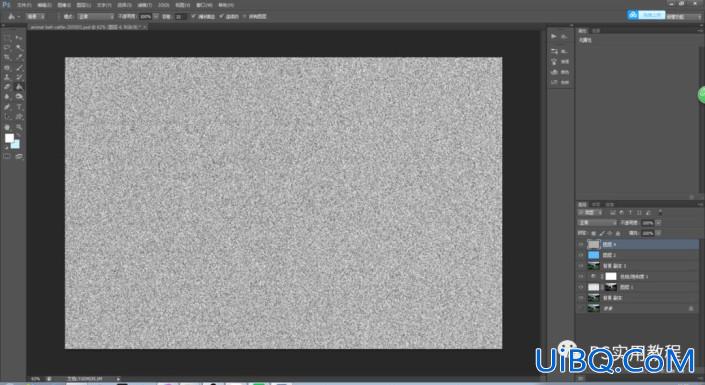Change the screen mode
The width and height of the screenshot is (705, 385).
coord(19,157)
